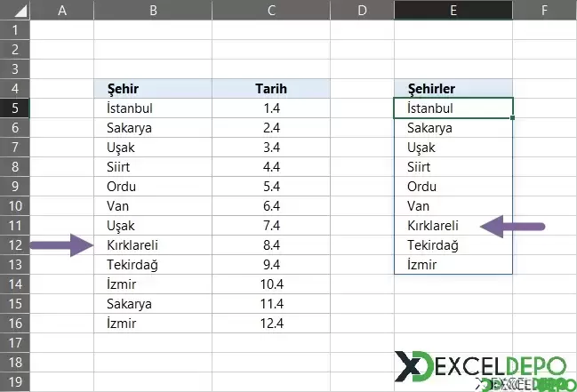Click the Tarih header cell
This screenshot has height=392, width=577.
(x=270, y=89)
